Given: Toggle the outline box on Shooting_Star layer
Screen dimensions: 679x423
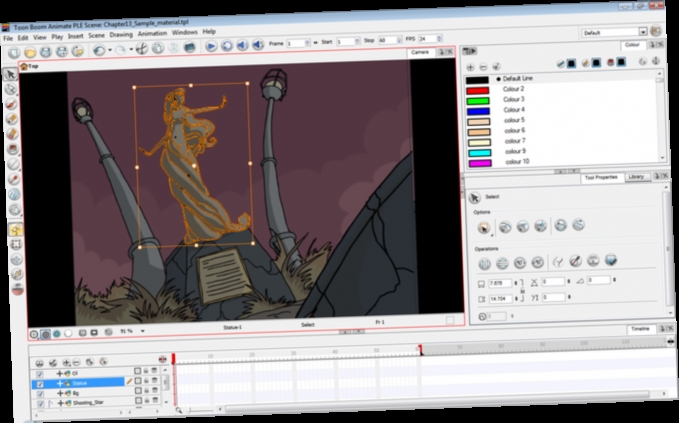Looking at the screenshot, I should (138, 401).
